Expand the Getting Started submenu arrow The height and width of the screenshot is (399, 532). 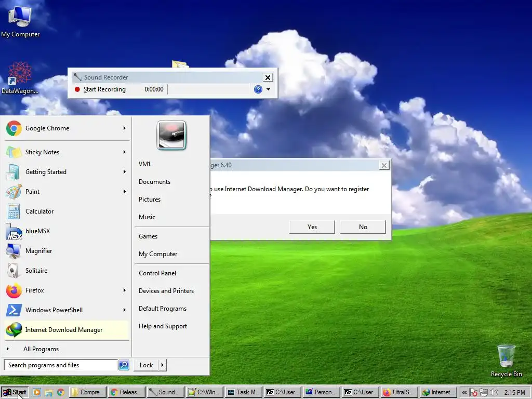pos(125,171)
